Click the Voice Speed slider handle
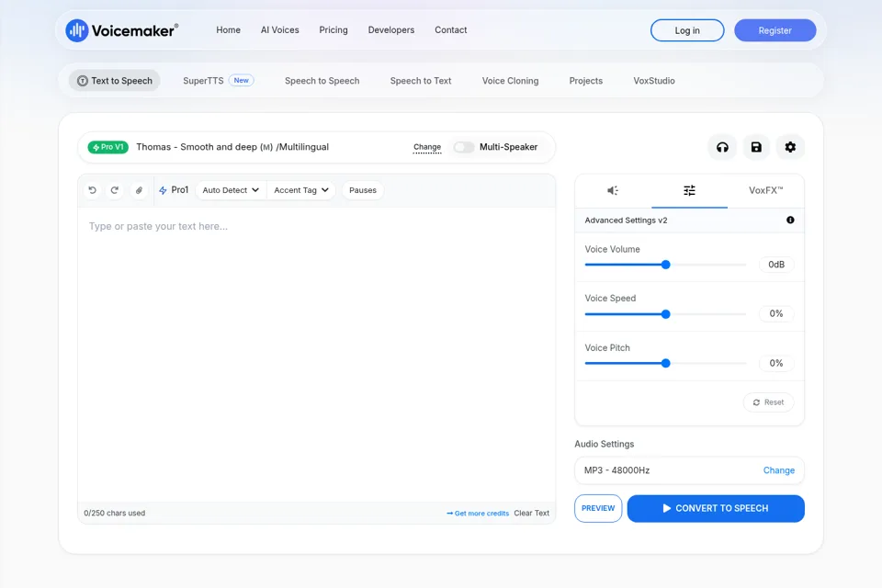This screenshot has width=882, height=588. click(x=665, y=314)
